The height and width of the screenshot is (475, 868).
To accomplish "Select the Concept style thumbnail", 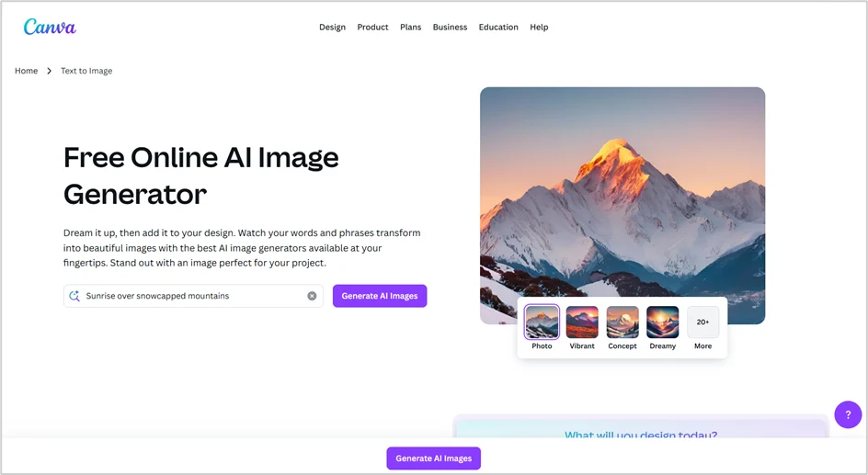I will tap(622, 322).
